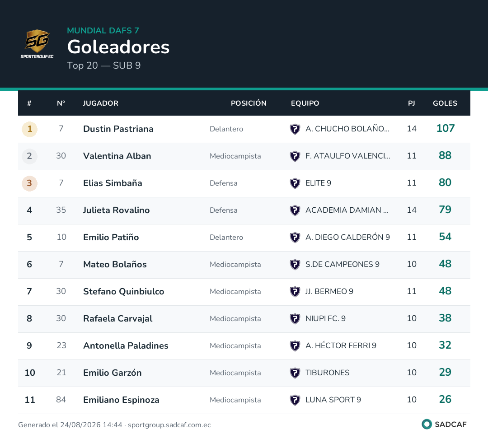Click the A. Chucho Bolaño team shield
Viewport: 488px width, 448px height.
(295, 129)
